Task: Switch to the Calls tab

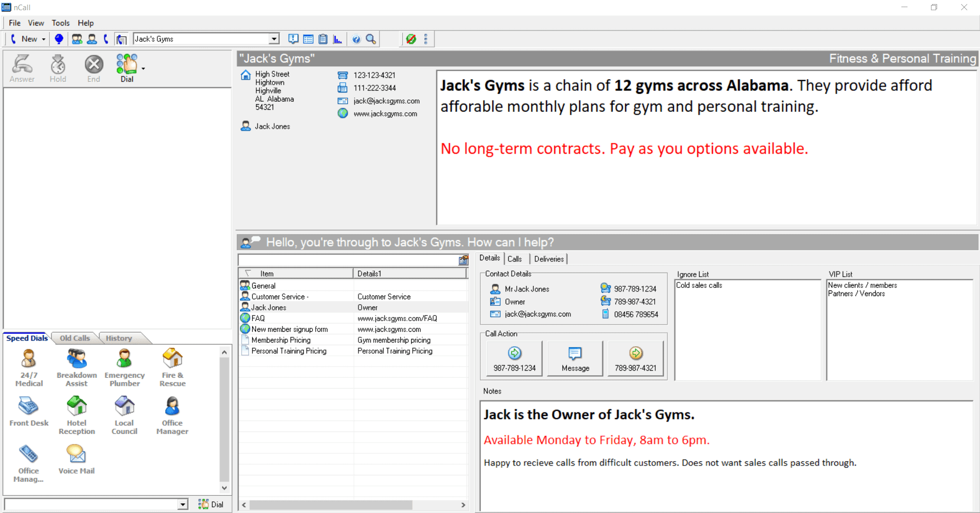Action: (x=515, y=259)
